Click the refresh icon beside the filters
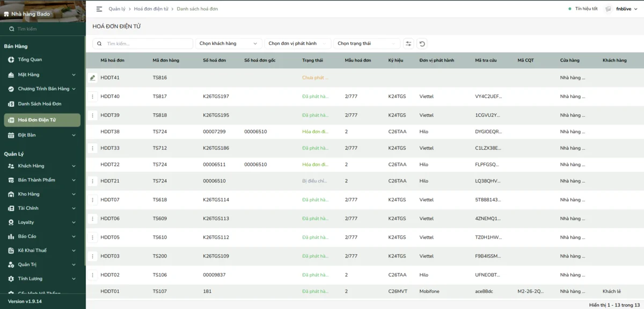644x309 pixels. click(422, 43)
